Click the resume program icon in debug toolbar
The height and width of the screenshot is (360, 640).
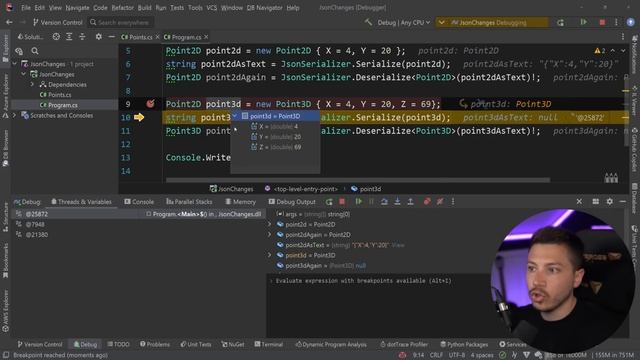pyautogui.click(x=358, y=202)
